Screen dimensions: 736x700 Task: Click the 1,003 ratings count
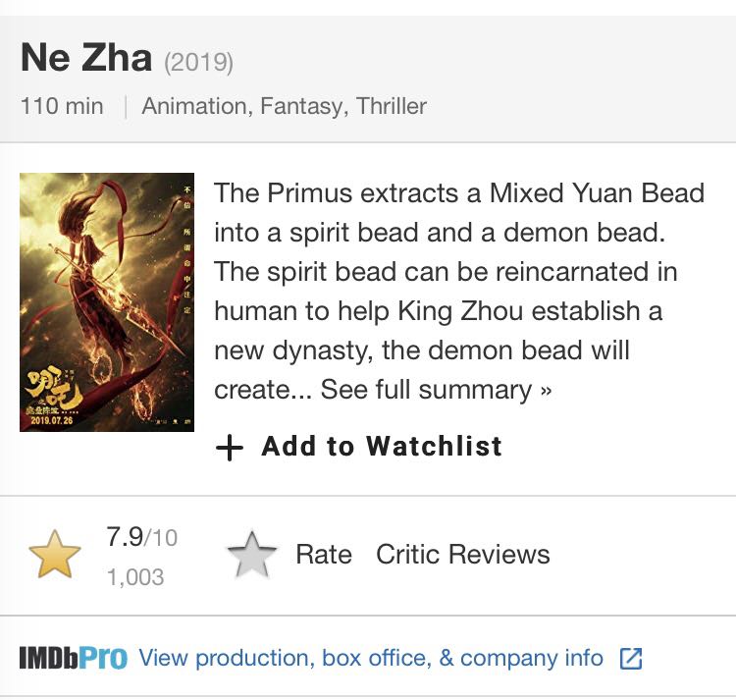pos(135,577)
